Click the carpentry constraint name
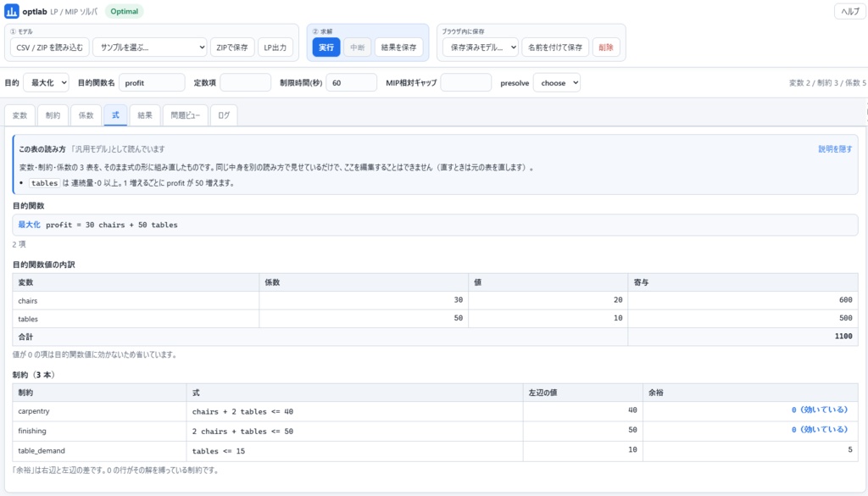This screenshot has height=496, width=868. (x=34, y=410)
